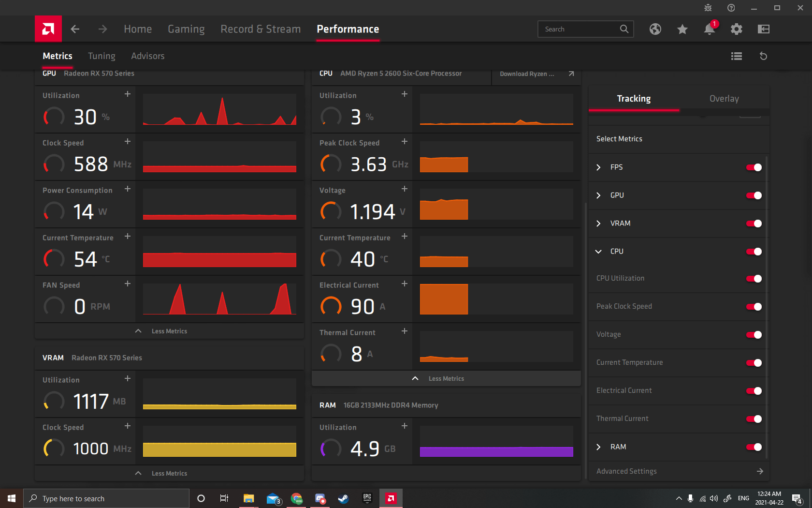Disable CPU Utilization tracking toggle

754,279
